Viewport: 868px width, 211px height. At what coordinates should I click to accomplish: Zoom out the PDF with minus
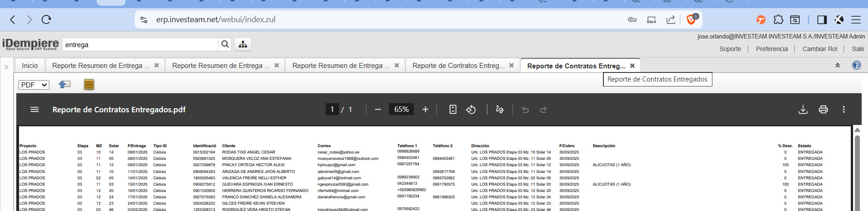pos(378,110)
